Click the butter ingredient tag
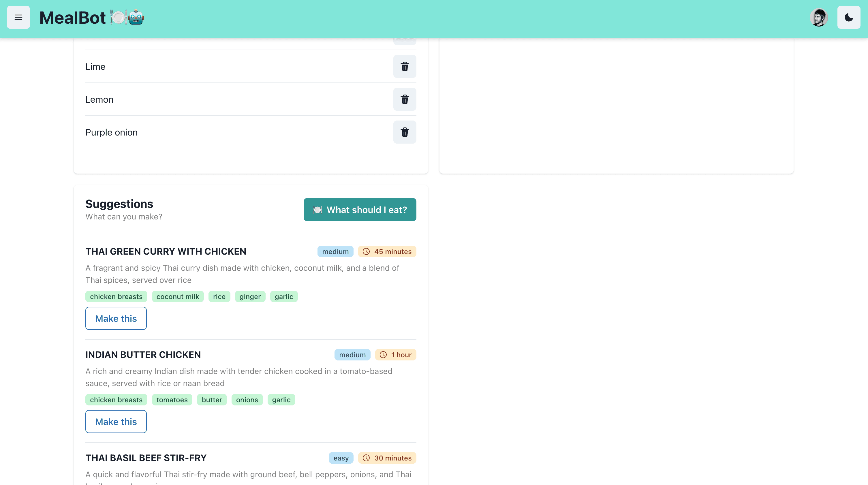Viewport: 868px width, 485px height. 212,400
